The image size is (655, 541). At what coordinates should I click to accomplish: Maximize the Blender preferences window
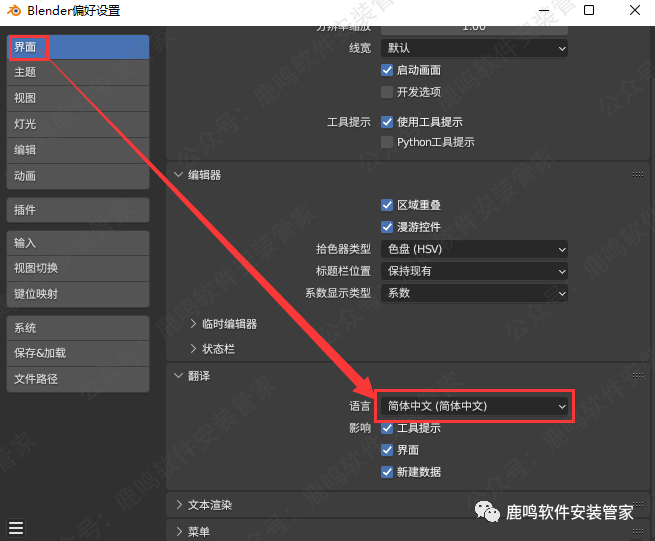pos(589,10)
